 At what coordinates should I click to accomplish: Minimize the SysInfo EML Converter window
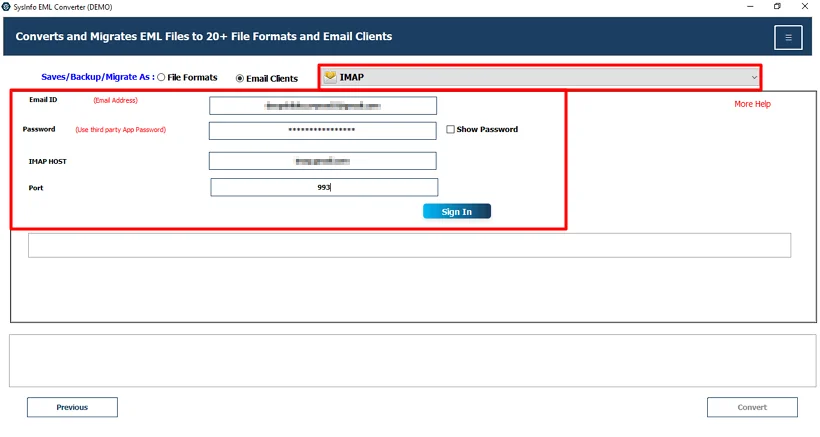click(750, 6)
